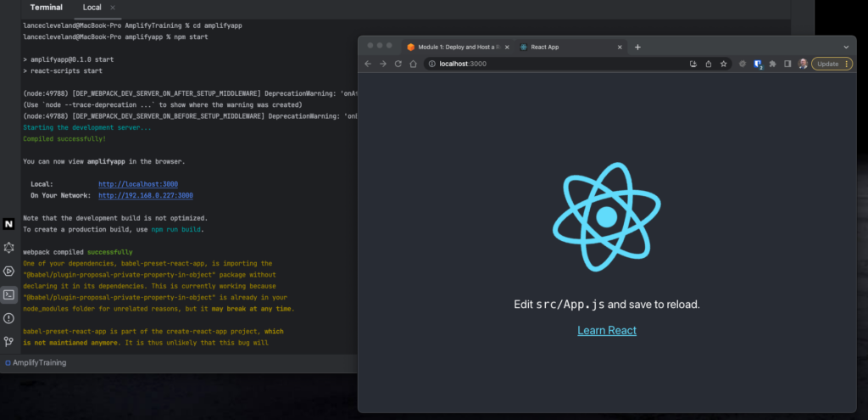Switch to the Module 1: Deploy and Host tab
Image resolution: width=868 pixels, height=420 pixels.
click(x=456, y=47)
